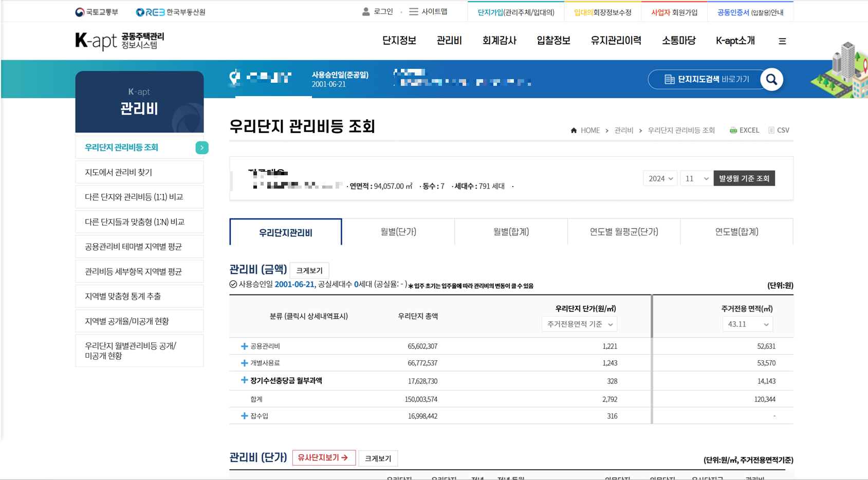Open the month 11 dropdown
Screen dimensions: 868x480
click(x=696, y=178)
